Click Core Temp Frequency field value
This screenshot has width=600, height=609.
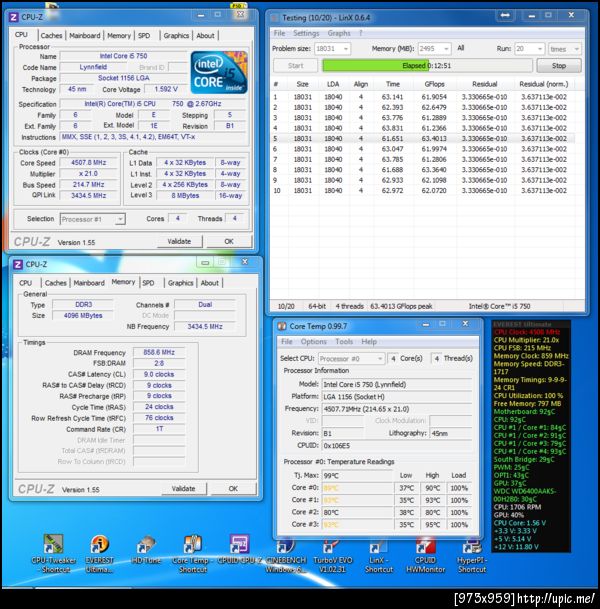(x=397, y=409)
